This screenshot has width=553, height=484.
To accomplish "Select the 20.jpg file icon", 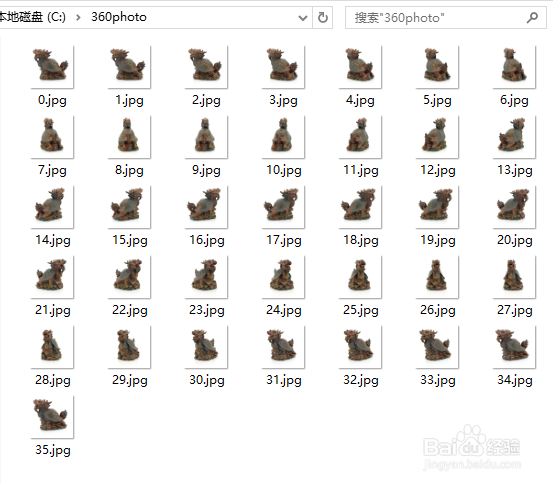I will click(x=514, y=207).
